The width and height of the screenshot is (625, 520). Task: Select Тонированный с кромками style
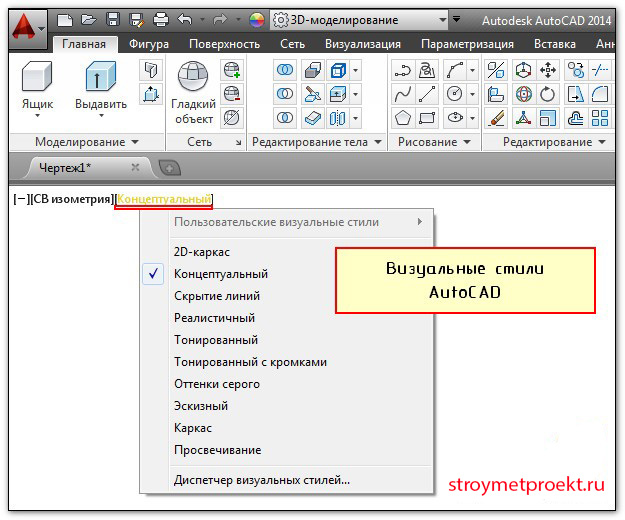pos(250,362)
